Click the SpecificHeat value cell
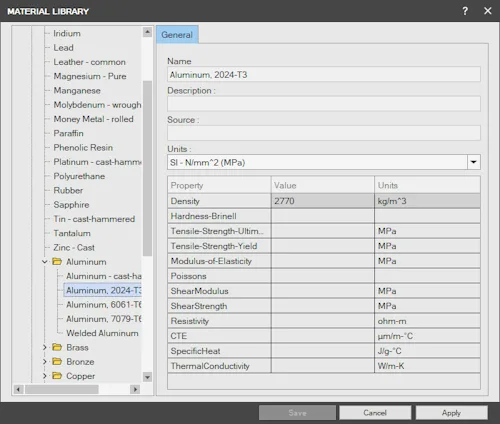Screen dimensions: 500x424 coord(323,351)
